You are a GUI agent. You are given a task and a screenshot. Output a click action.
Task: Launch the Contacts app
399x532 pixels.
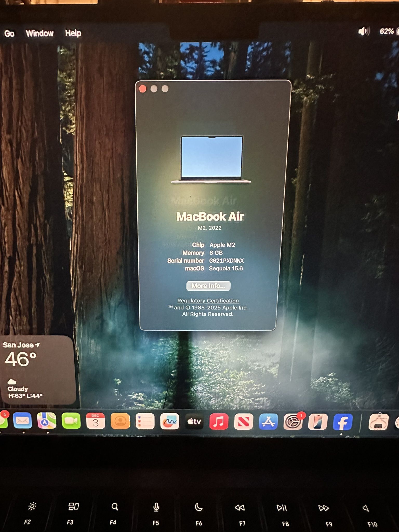pyautogui.click(x=120, y=421)
